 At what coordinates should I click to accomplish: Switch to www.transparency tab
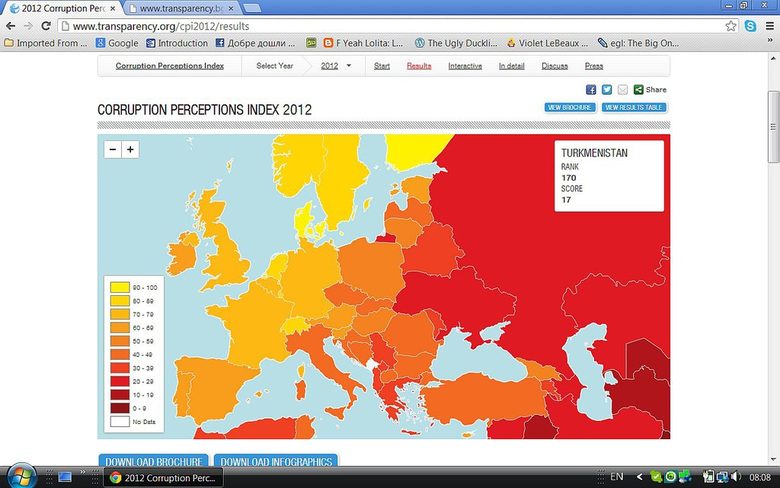[181, 8]
